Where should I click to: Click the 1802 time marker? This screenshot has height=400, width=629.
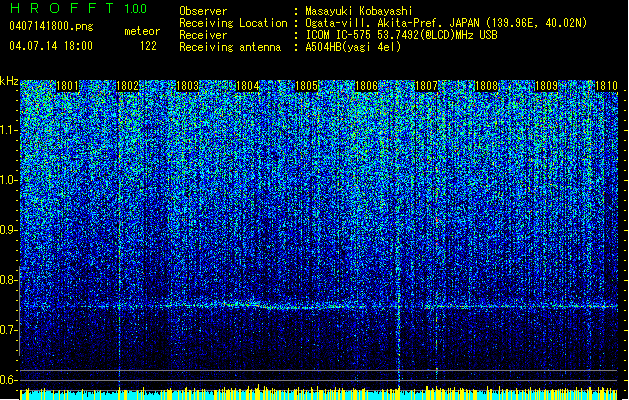[x=128, y=86]
